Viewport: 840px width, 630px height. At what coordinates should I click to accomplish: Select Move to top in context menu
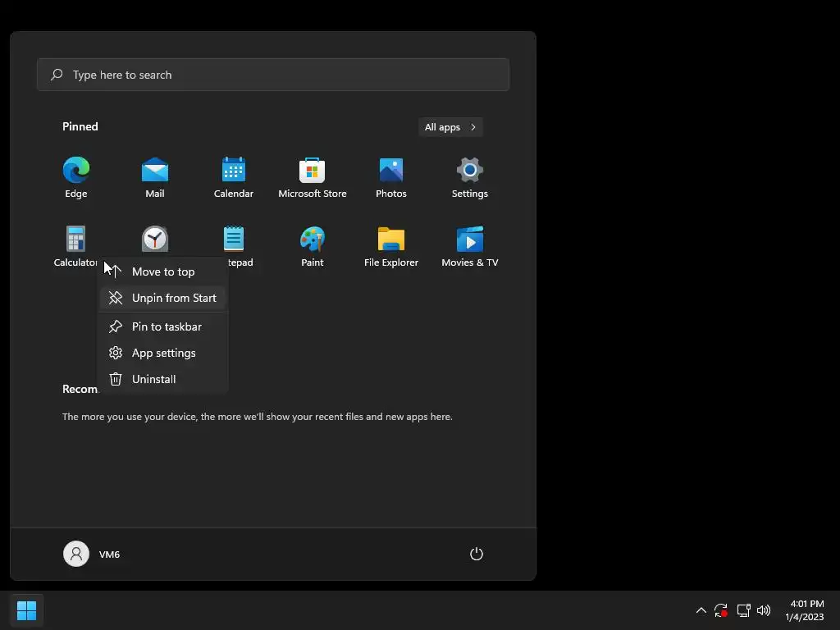(x=162, y=272)
